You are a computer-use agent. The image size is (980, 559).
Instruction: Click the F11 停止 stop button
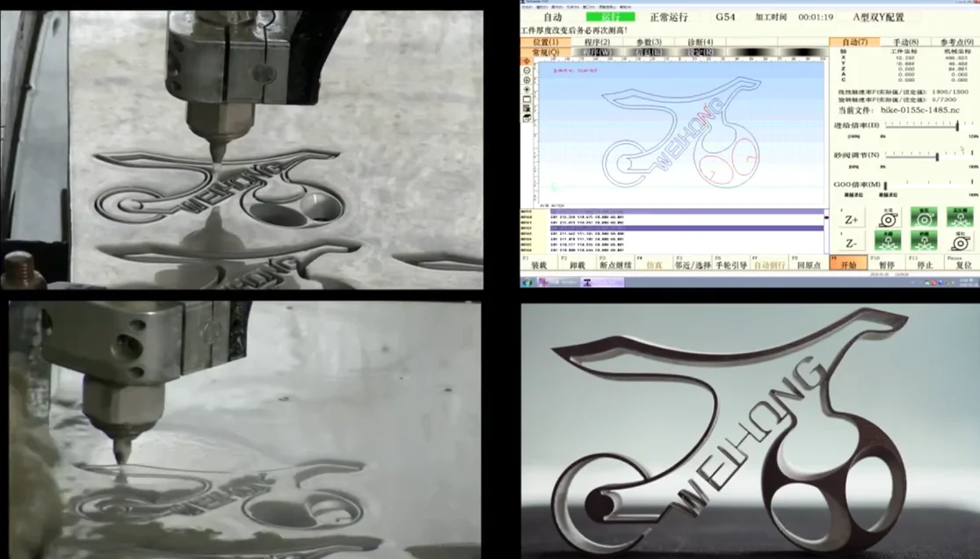click(925, 263)
